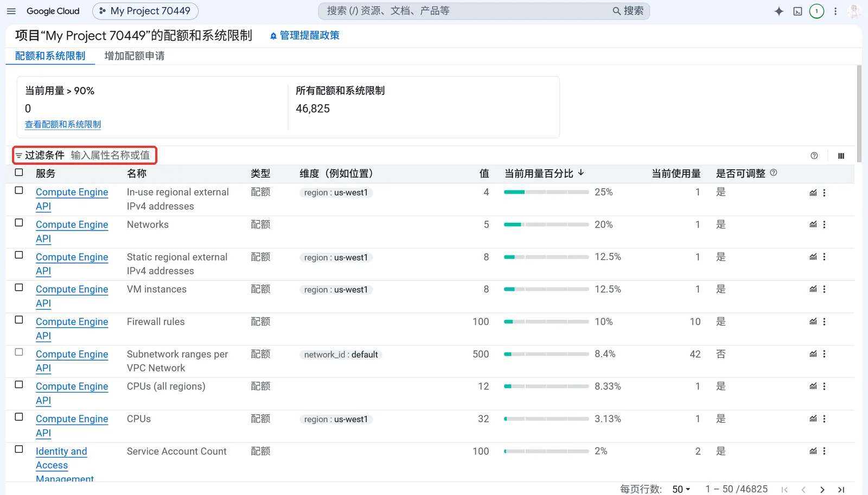Open Identity and Access Management link
Image resolution: width=868 pixels, height=495 pixels.
coord(64,465)
